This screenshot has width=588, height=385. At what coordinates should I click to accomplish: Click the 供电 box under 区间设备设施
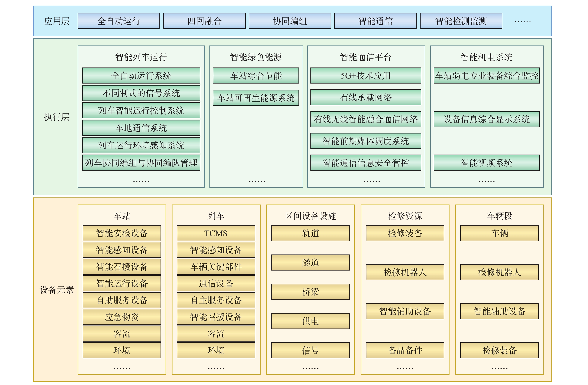(310, 321)
